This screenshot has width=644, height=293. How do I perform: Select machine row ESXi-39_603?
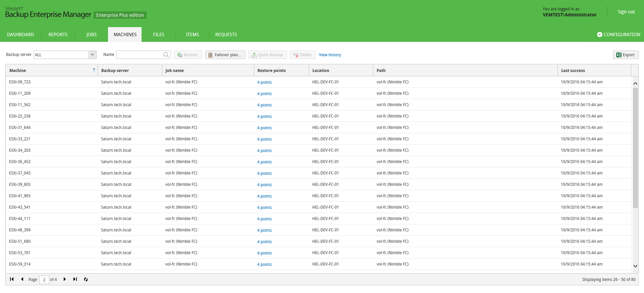[x=318, y=185]
